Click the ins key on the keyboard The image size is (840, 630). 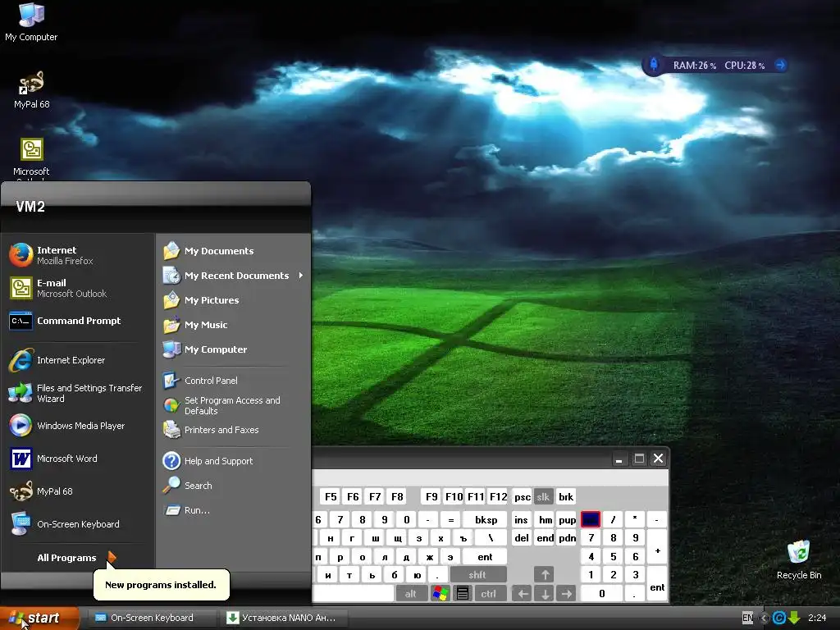point(521,519)
